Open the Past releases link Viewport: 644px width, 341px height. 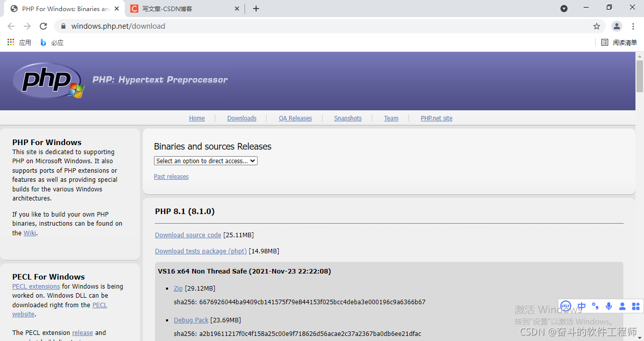pos(171,177)
